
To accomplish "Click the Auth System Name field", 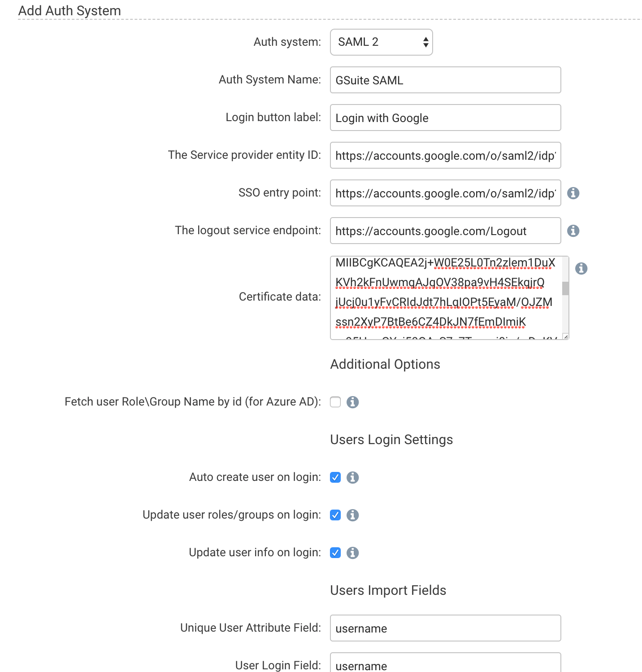I will click(x=445, y=80).
